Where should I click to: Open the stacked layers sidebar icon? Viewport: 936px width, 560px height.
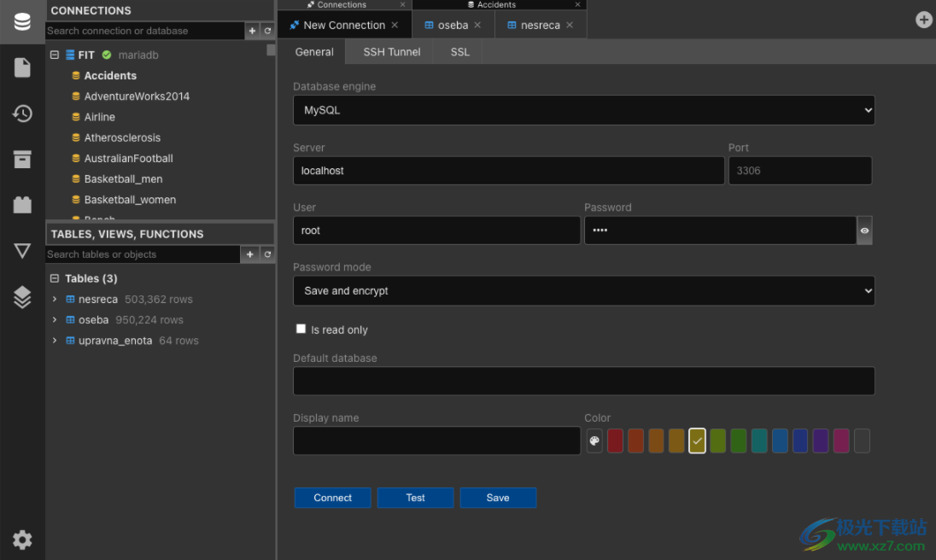point(22,296)
